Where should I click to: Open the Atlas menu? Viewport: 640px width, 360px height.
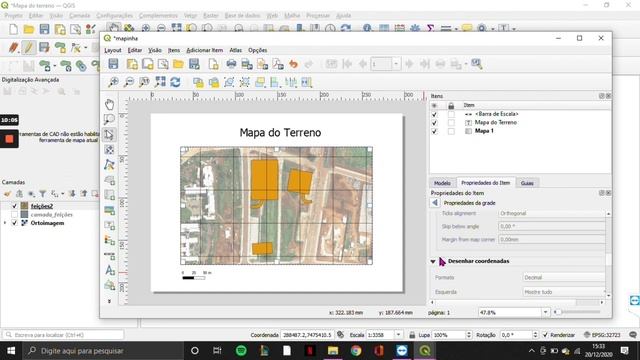tap(236, 50)
